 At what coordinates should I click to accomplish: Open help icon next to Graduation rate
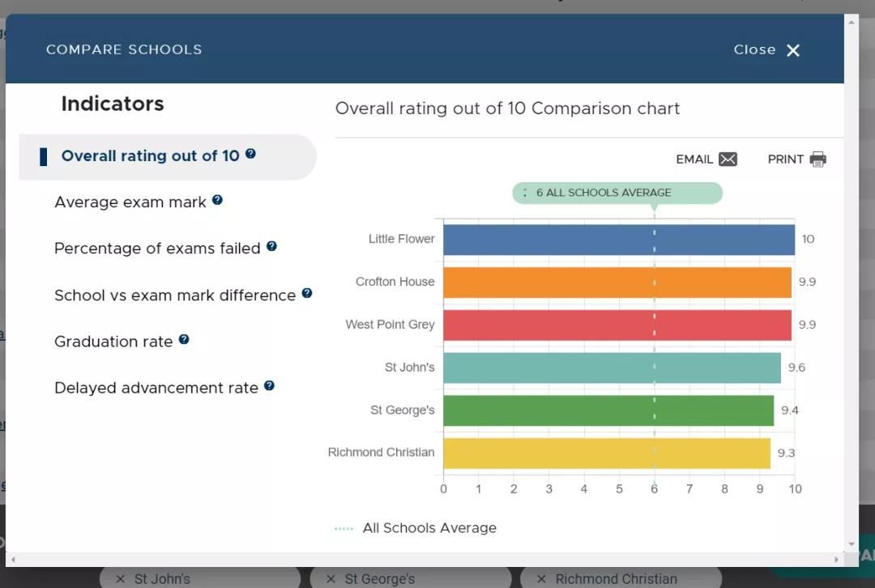[x=184, y=340]
